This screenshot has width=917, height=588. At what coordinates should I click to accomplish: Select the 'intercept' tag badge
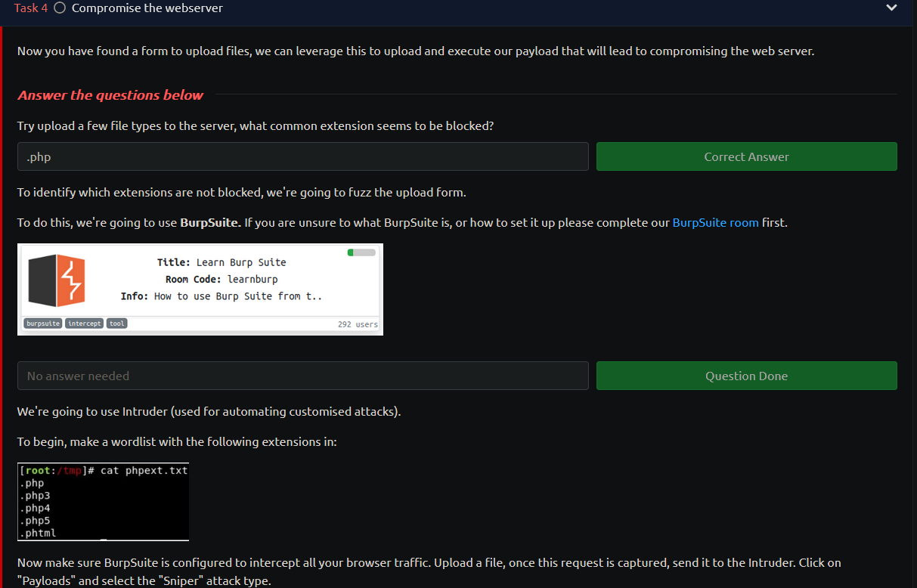84,323
